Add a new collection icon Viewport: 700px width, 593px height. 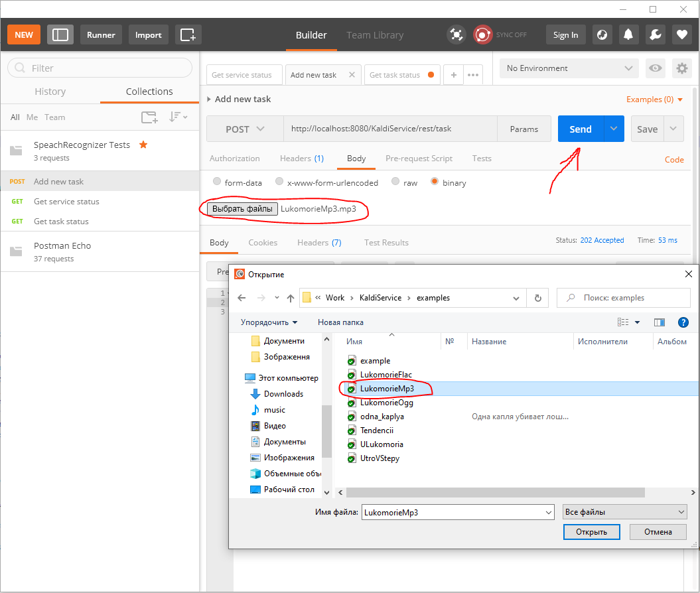point(149,117)
